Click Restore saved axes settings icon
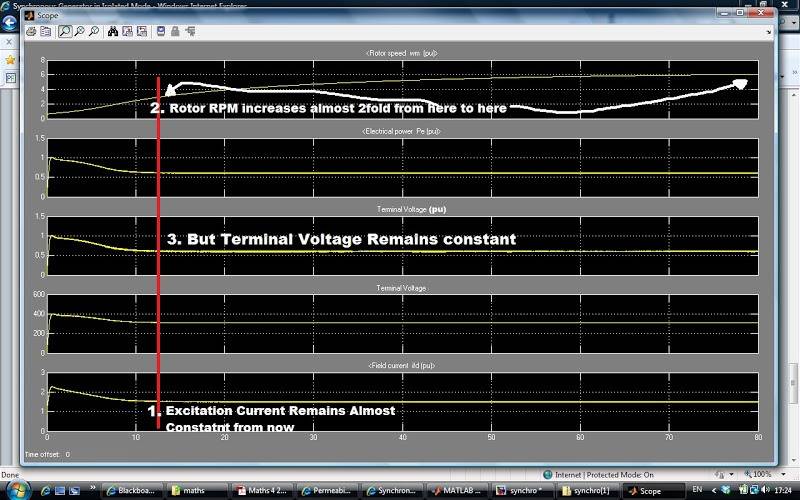Viewport: 800px width, 500px height. point(142,32)
